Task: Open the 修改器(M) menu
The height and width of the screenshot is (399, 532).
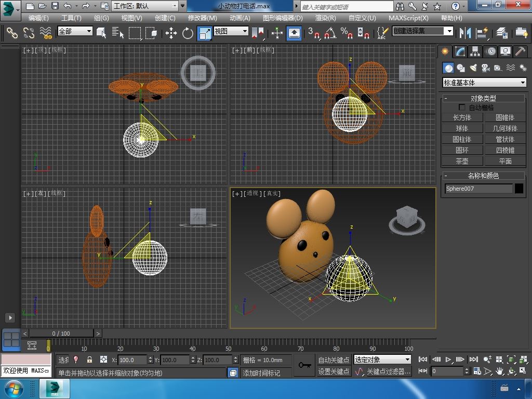Action: [203, 18]
